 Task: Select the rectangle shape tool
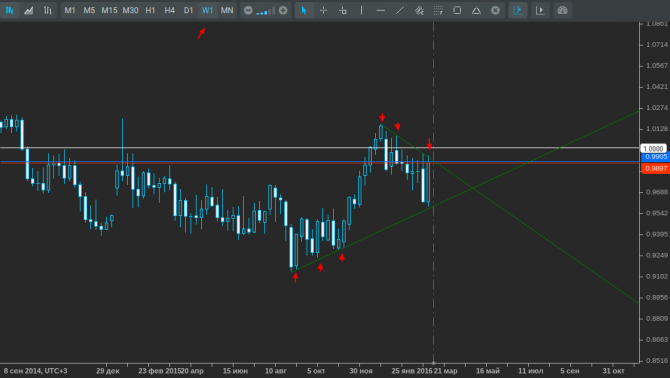(457, 10)
